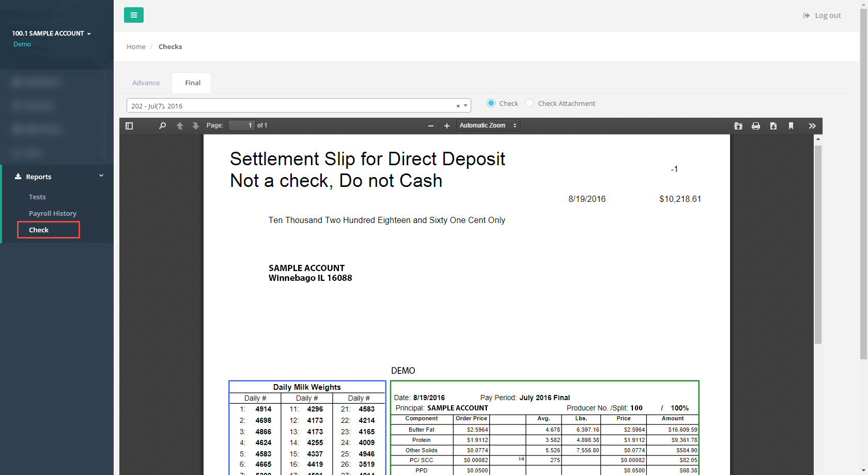Click the Daily Milk Weights table header
Image resolution: width=868 pixels, height=475 pixels.
tap(307, 387)
